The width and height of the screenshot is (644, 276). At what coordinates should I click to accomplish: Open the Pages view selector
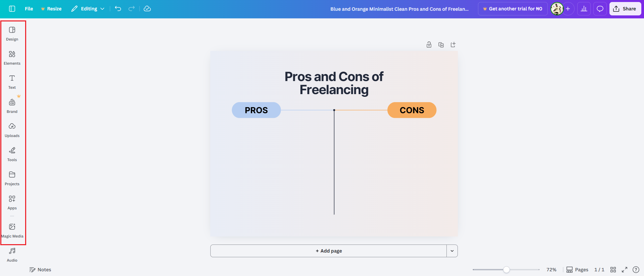(578, 270)
